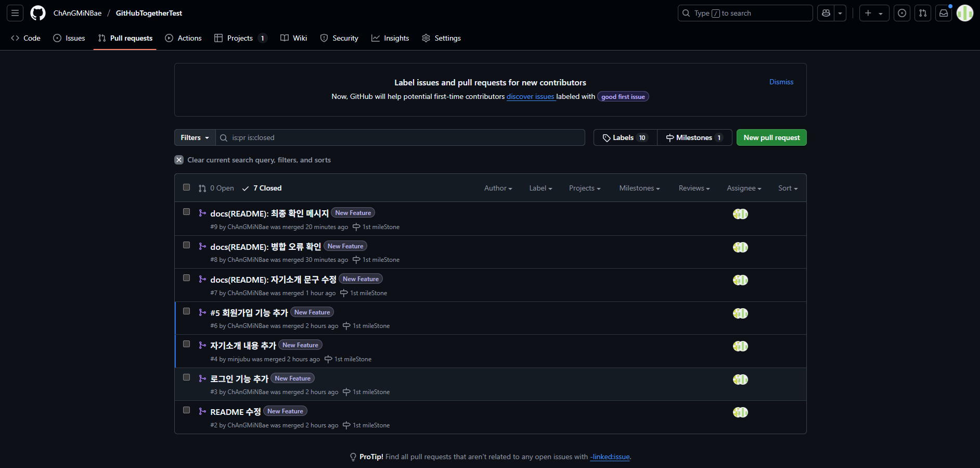Open the Security tab
Viewport: 980px width, 468px height.
click(x=339, y=38)
